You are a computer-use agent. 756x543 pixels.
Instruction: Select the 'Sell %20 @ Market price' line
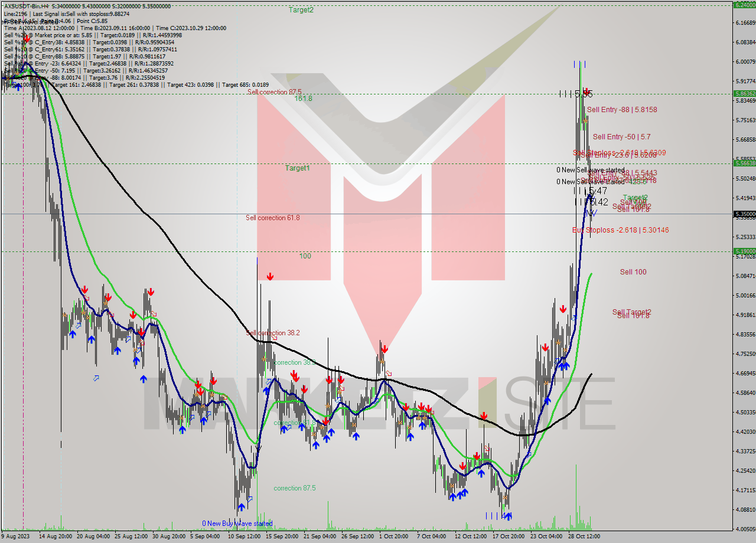pyautogui.click(x=92, y=35)
